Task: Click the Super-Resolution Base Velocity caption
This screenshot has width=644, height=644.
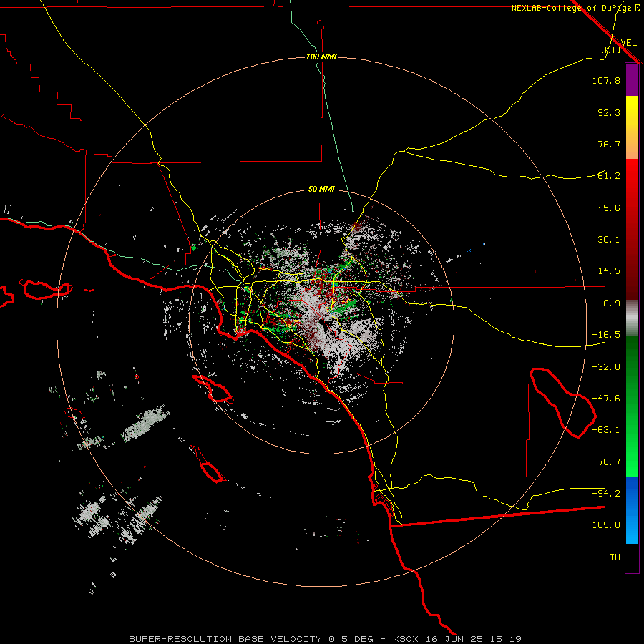Action: click(326, 639)
